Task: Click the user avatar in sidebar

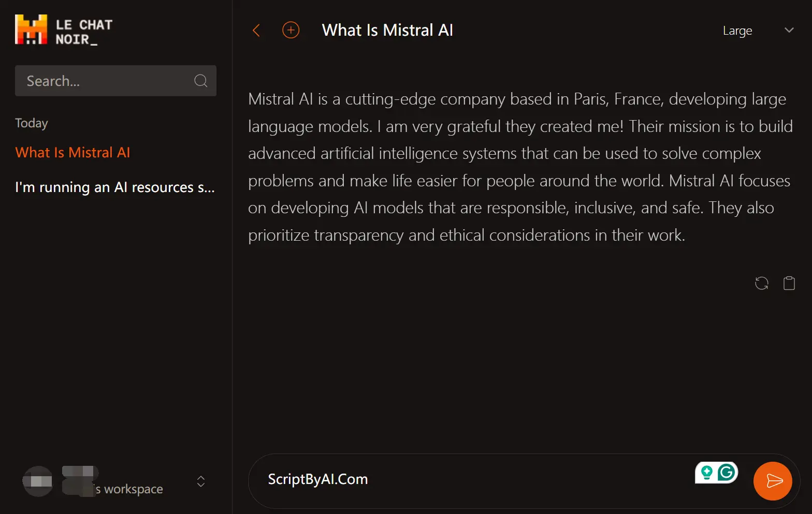Action: [38, 481]
